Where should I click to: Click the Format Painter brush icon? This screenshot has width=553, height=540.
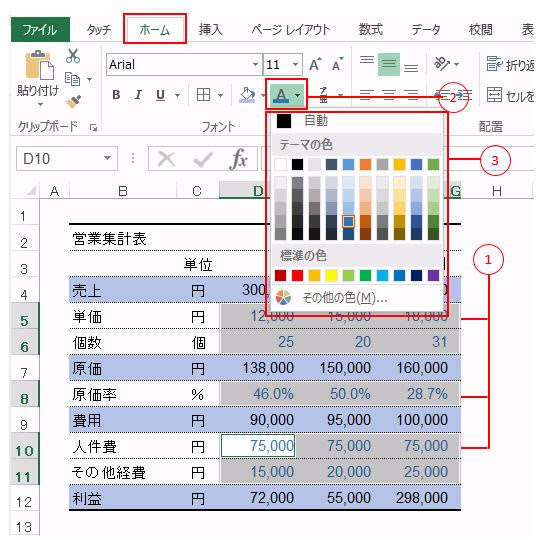[x=73, y=102]
